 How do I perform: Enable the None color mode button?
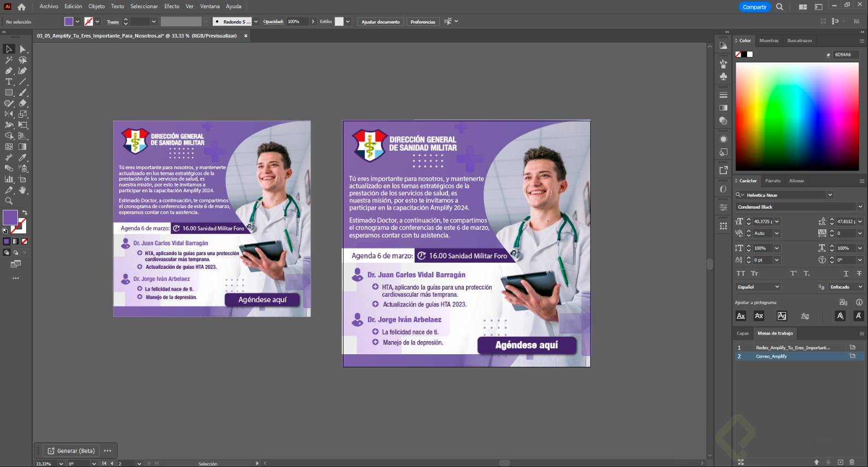coord(24,241)
